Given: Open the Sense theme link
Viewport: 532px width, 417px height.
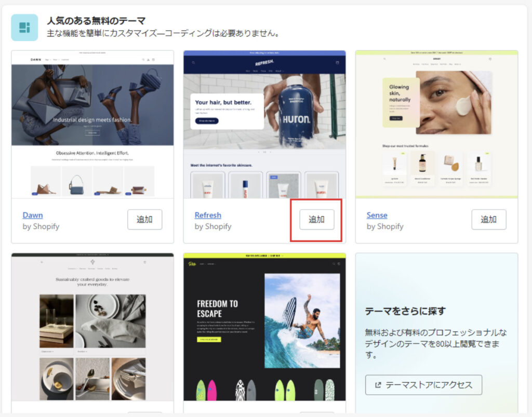Looking at the screenshot, I should [x=377, y=215].
